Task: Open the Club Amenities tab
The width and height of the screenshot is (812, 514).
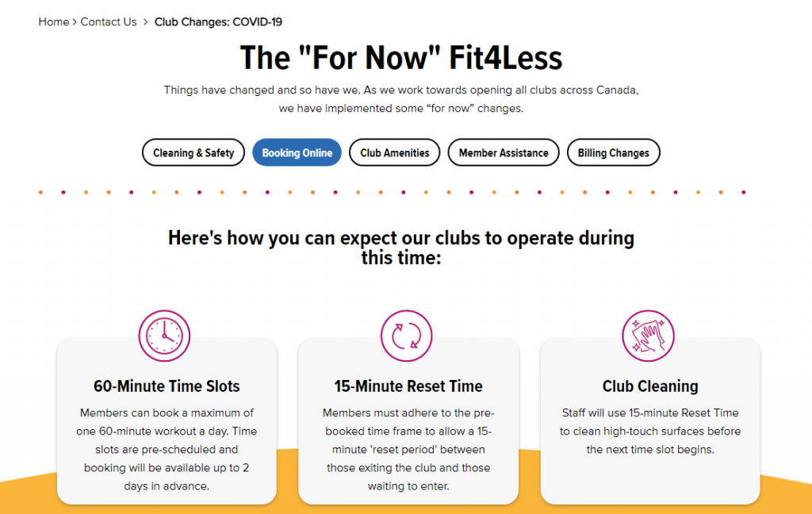Action: (395, 153)
